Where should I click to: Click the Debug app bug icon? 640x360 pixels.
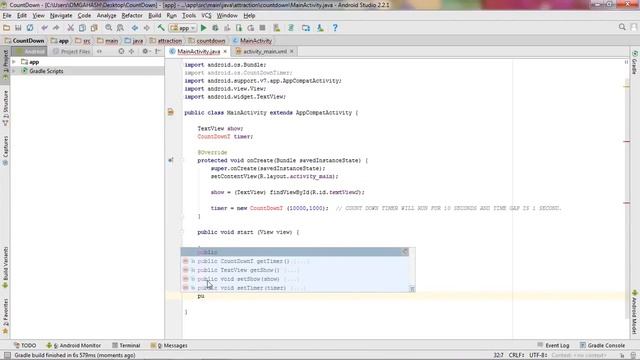[x=215, y=28]
